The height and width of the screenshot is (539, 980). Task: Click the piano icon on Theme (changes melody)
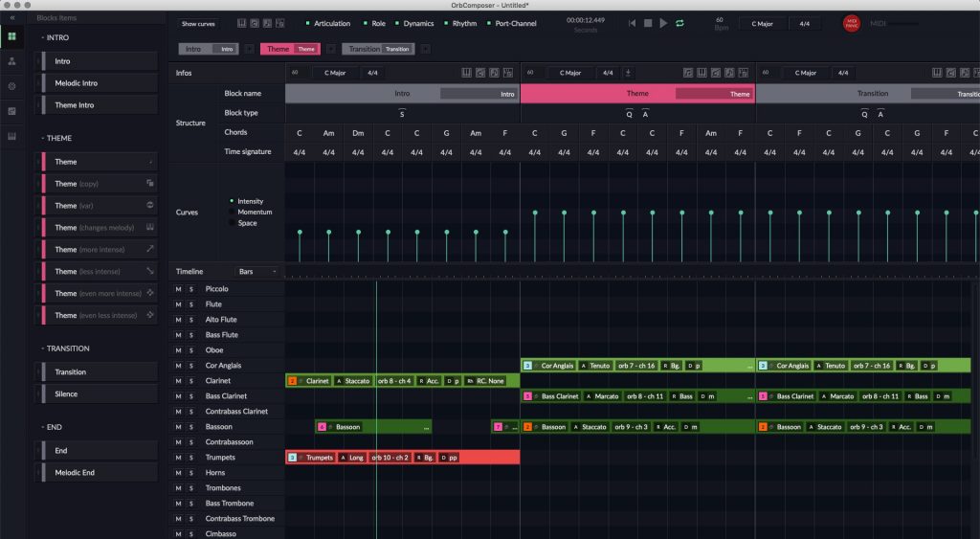point(150,227)
